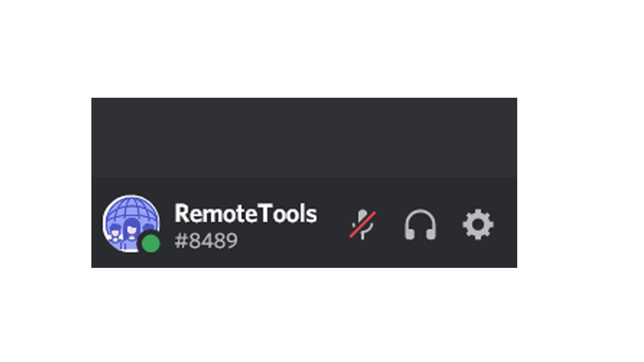The width and height of the screenshot is (644, 362).
Task: Expand the status picker via green indicator
Action: coord(151,243)
